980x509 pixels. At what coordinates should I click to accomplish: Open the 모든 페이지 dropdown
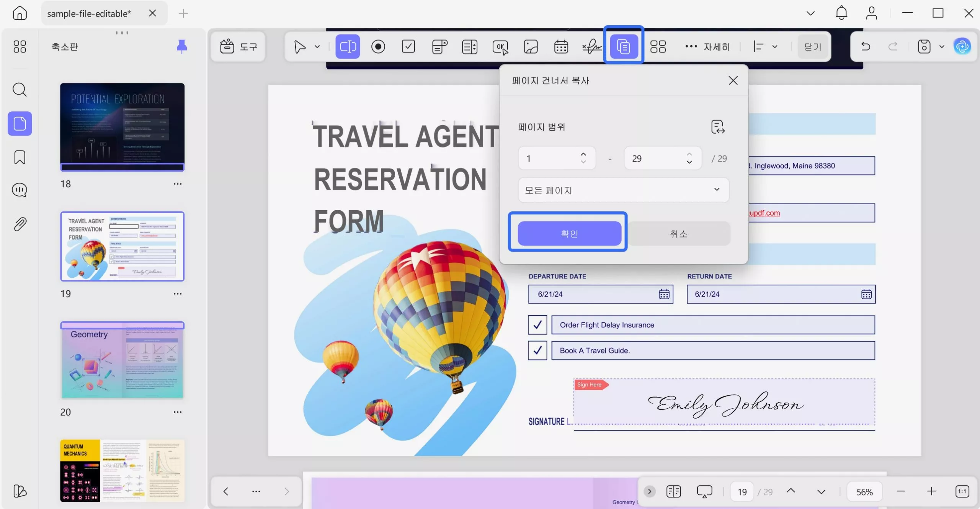(624, 190)
